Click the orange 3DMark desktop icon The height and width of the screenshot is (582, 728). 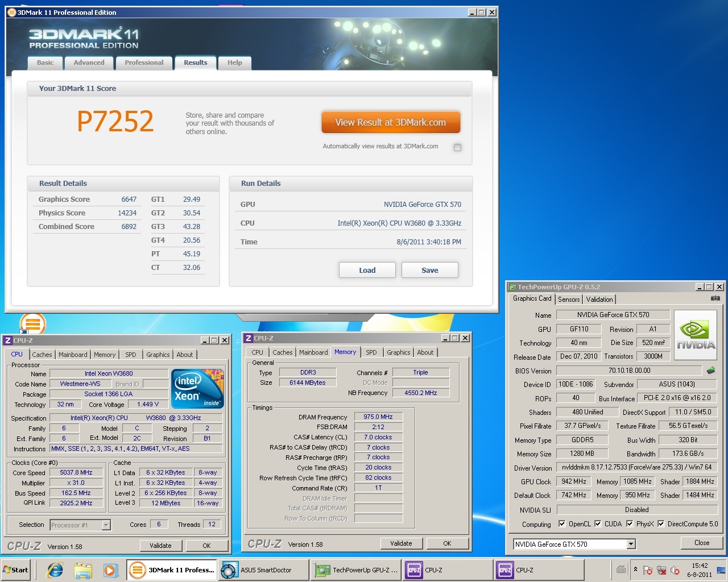tap(32, 324)
